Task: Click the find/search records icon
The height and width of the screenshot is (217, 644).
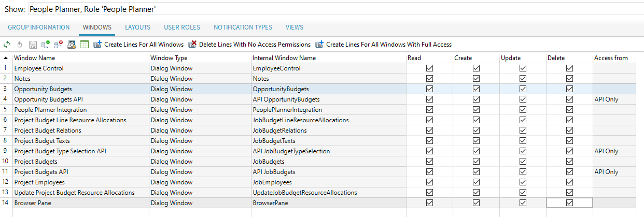Action: click(x=72, y=45)
